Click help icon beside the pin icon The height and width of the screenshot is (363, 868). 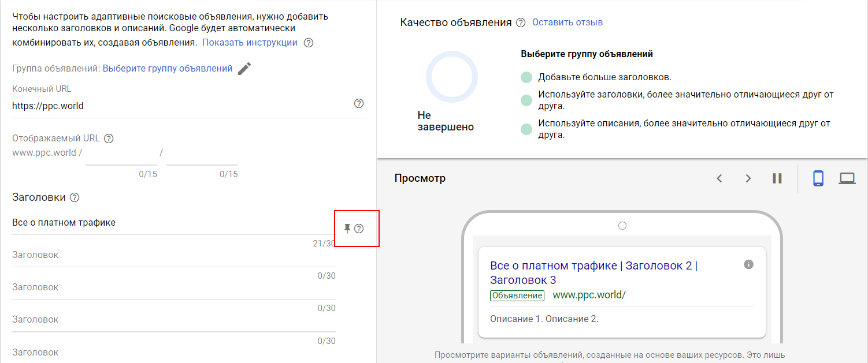pyautogui.click(x=359, y=229)
